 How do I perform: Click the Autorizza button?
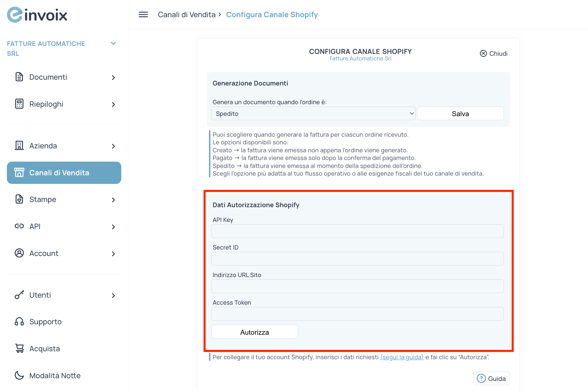coord(254,332)
